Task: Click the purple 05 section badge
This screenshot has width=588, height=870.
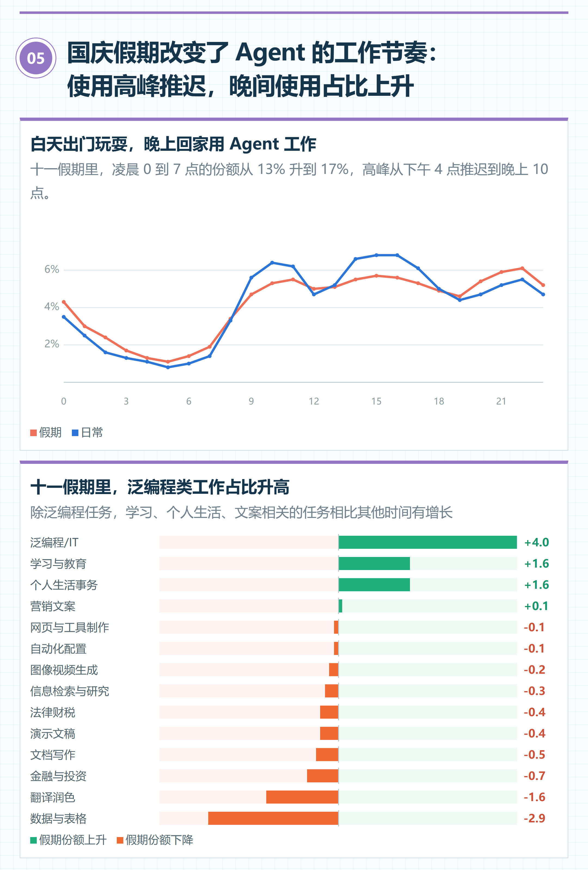Action: 36,58
